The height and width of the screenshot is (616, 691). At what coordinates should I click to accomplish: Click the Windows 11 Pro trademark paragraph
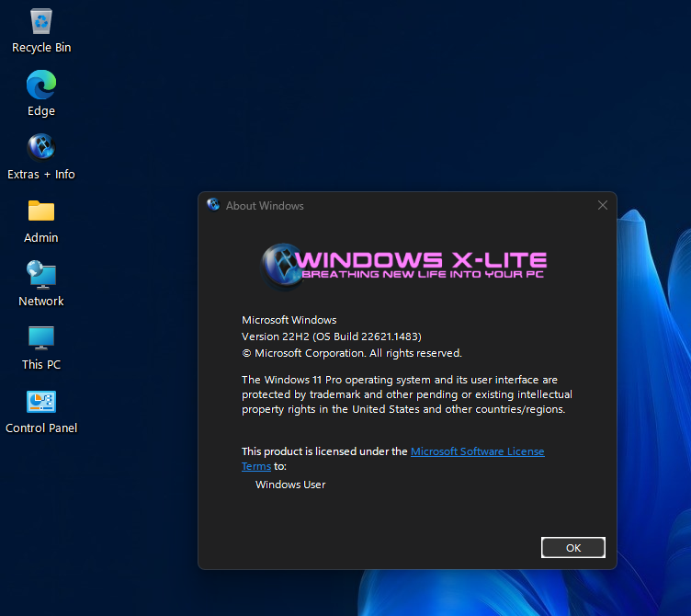[406, 394]
